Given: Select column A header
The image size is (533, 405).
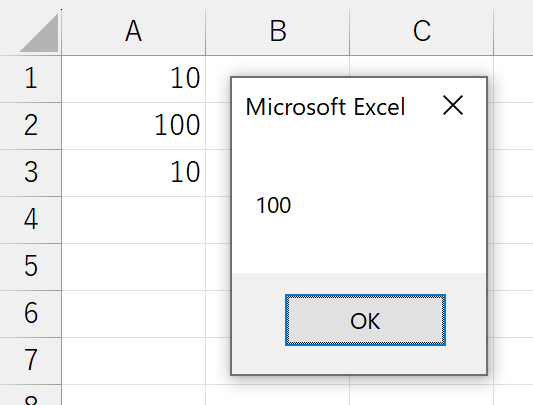Looking at the screenshot, I should pos(134,32).
